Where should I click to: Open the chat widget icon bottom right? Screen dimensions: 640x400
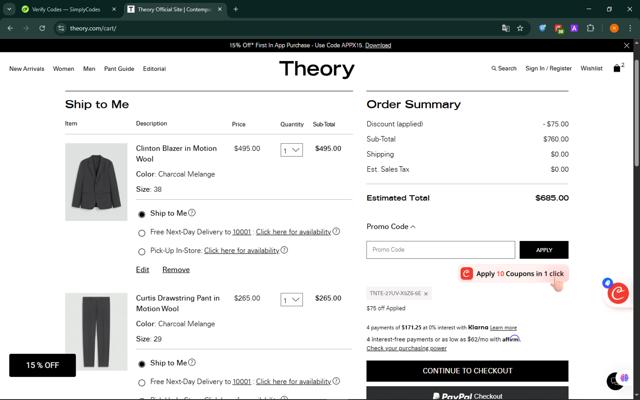point(616,381)
